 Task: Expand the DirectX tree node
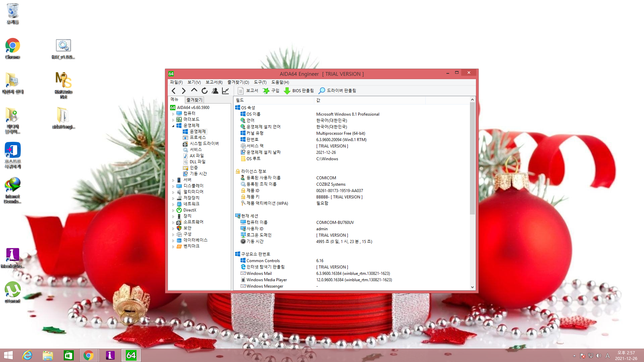pos(173,210)
